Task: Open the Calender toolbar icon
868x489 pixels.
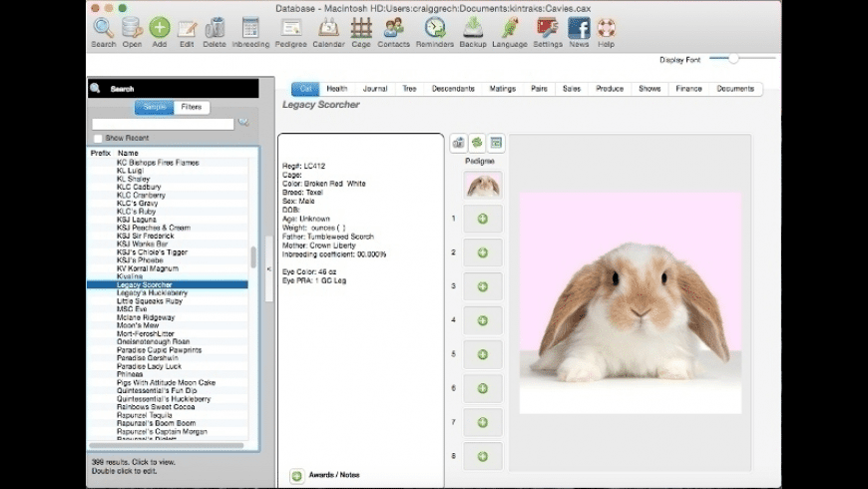Action: click(x=328, y=29)
